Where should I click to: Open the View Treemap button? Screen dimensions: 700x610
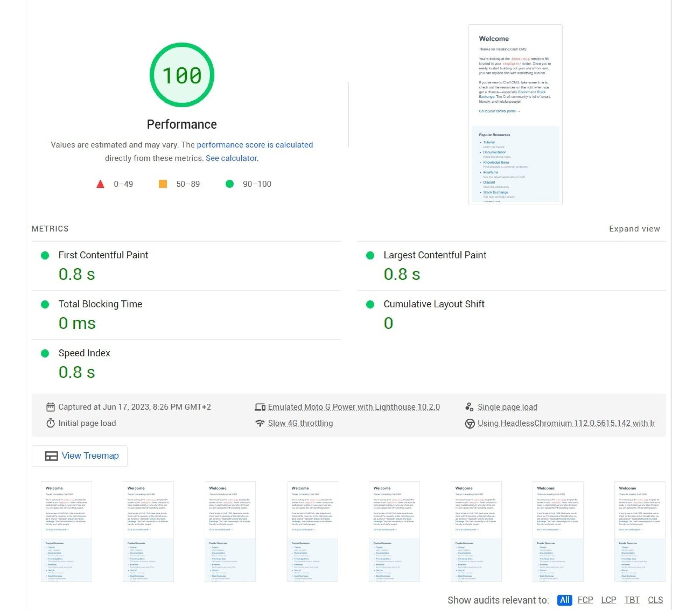(x=80, y=456)
